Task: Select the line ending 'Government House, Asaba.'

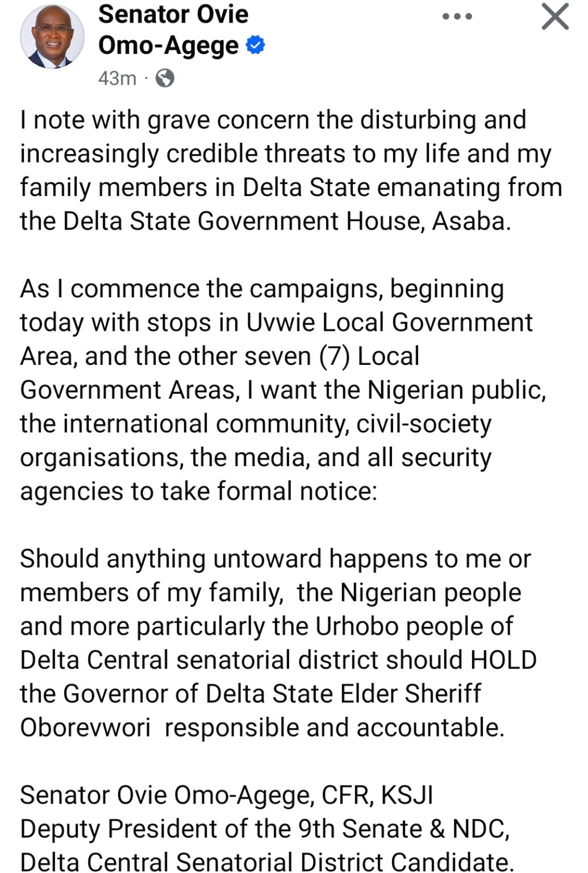Action: [x=265, y=221]
